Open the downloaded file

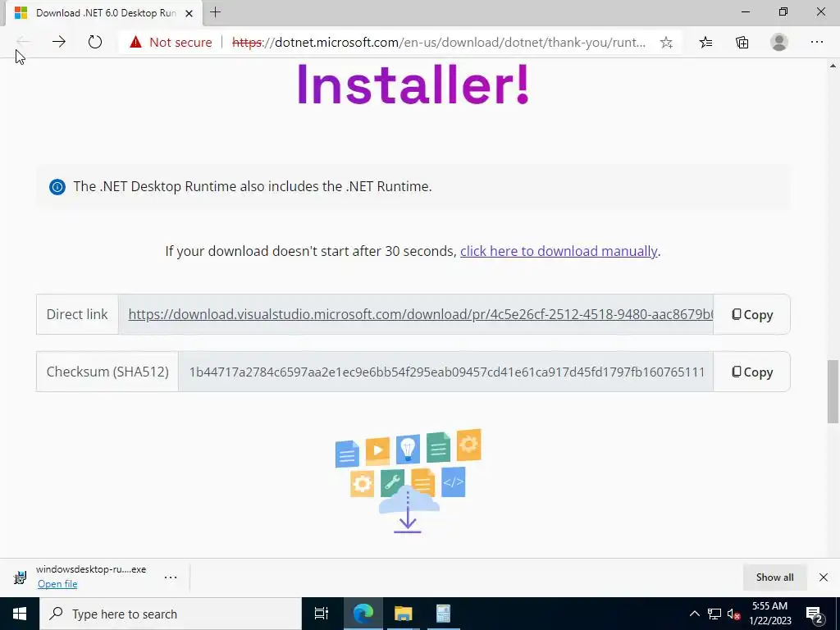pos(57,584)
